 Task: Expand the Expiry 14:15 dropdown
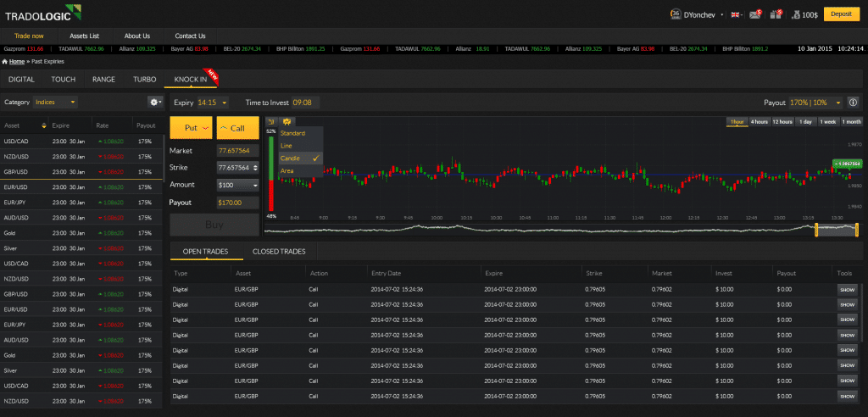click(x=206, y=103)
